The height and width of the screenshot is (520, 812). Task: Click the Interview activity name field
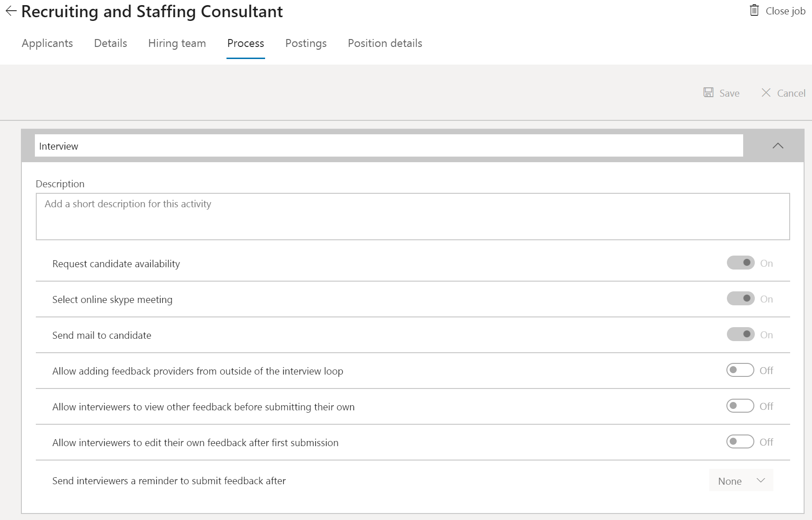pyautogui.click(x=388, y=146)
